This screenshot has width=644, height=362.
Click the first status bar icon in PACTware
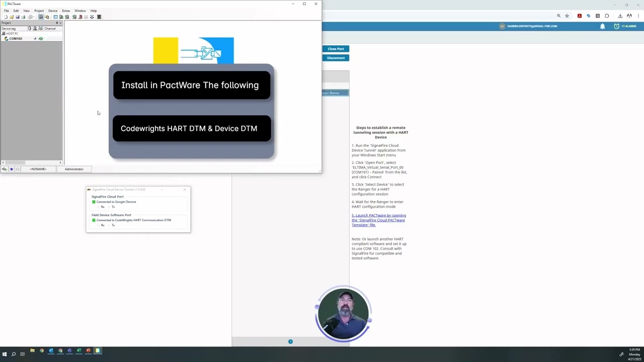point(5,169)
